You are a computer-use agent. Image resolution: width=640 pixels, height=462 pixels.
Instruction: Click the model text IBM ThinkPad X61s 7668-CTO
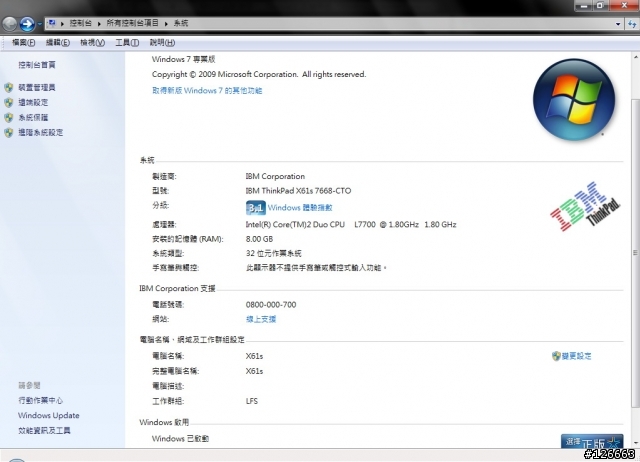[x=298, y=191]
